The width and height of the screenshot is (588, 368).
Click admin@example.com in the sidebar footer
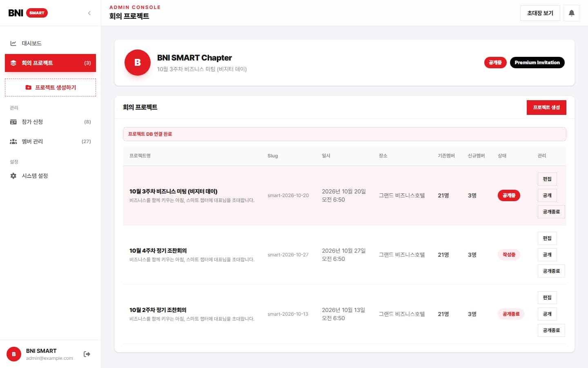click(x=49, y=358)
